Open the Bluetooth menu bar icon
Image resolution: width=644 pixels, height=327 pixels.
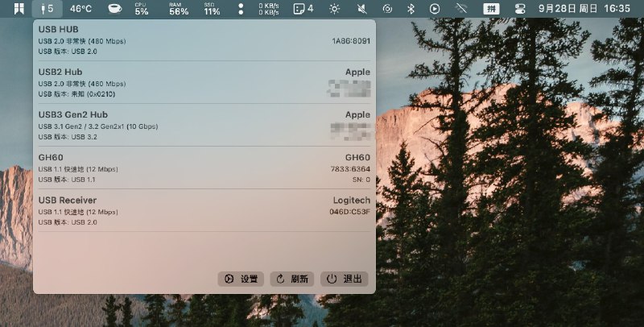tap(410, 9)
